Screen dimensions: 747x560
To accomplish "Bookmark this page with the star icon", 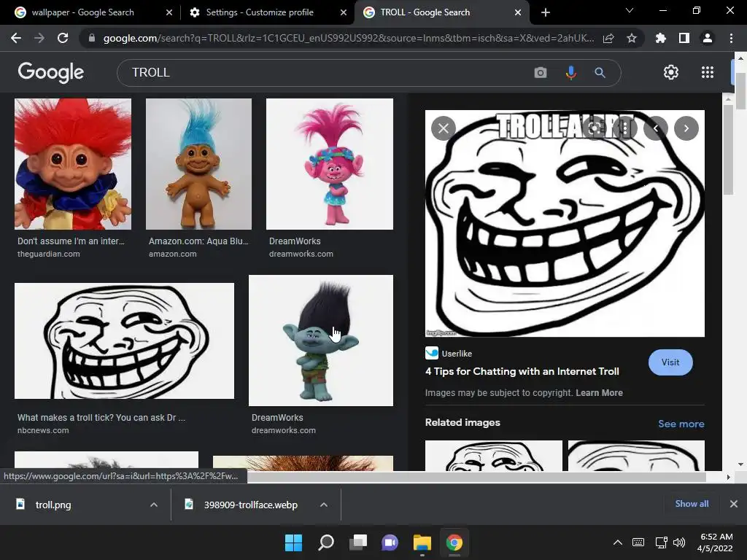I will coord(632,38).
